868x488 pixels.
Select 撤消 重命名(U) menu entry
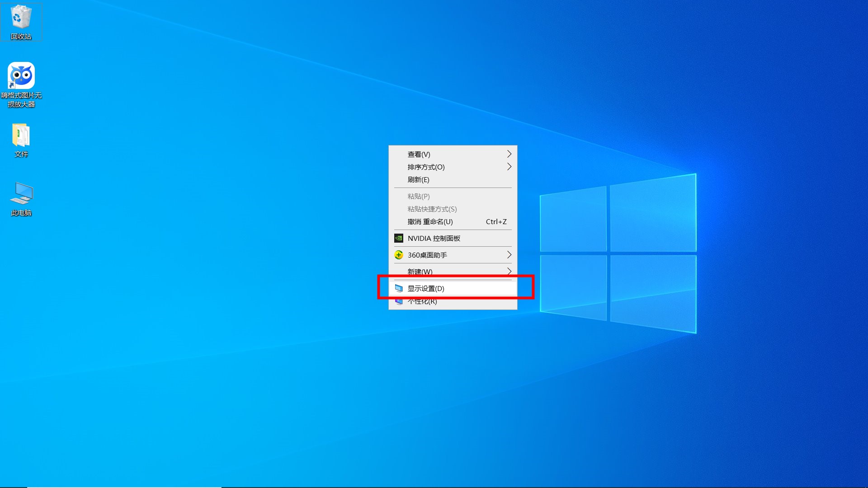pos(430,221)
